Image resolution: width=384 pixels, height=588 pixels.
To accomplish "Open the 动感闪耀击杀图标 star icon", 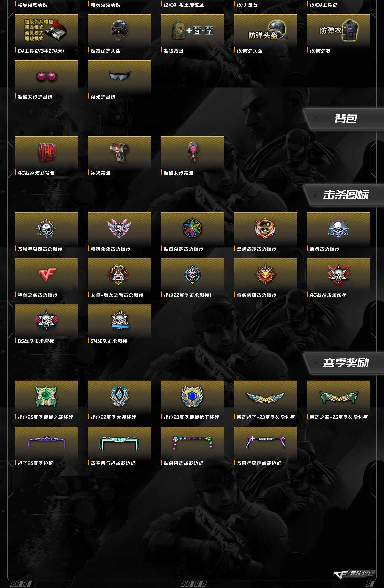I will pyautogui.click(x=192, y=228).
